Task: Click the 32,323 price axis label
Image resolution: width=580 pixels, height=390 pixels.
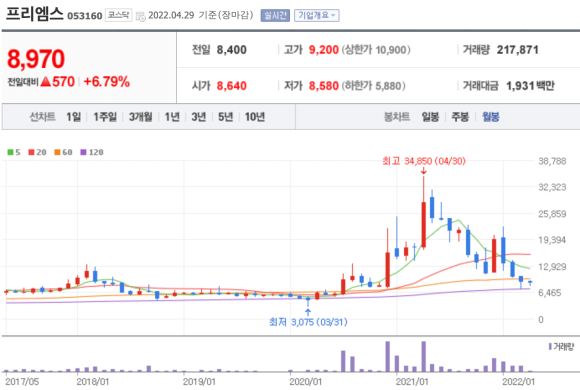Action: [x=552, y=187]
